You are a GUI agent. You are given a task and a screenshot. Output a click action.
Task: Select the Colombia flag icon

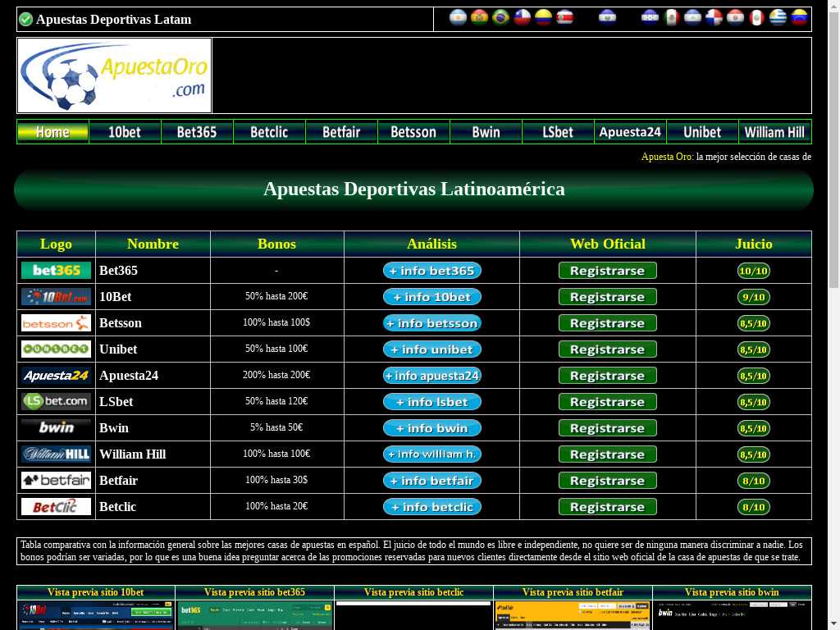point(543,18)
